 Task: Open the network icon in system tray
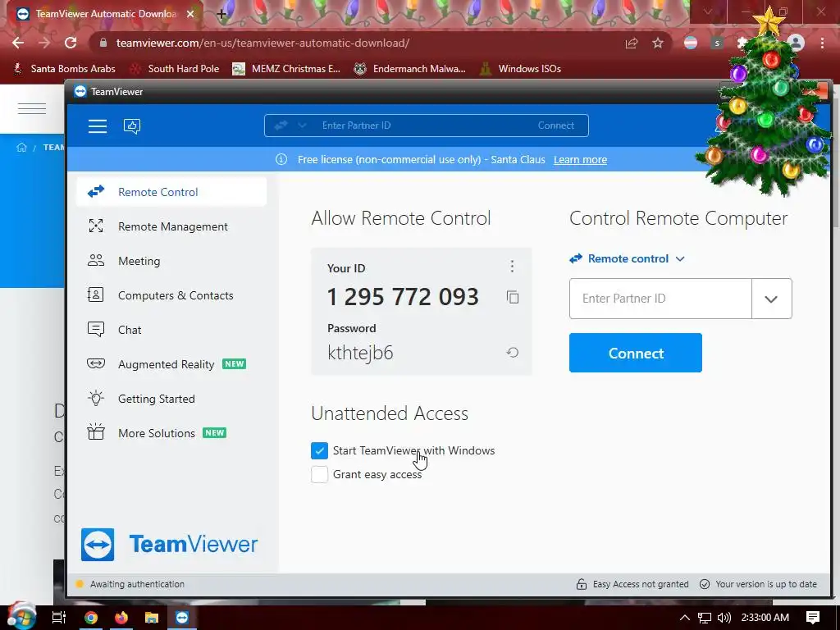(705, 618)
